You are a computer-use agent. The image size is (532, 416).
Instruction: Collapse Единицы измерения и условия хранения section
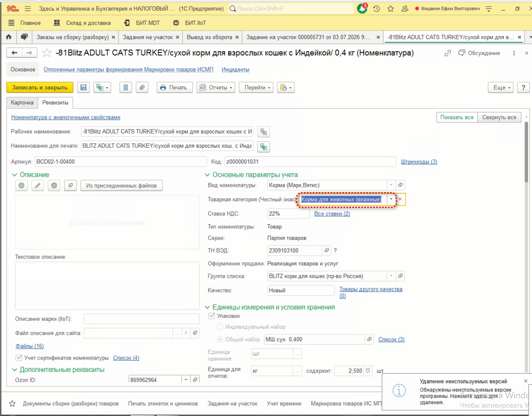coord(208,307)
